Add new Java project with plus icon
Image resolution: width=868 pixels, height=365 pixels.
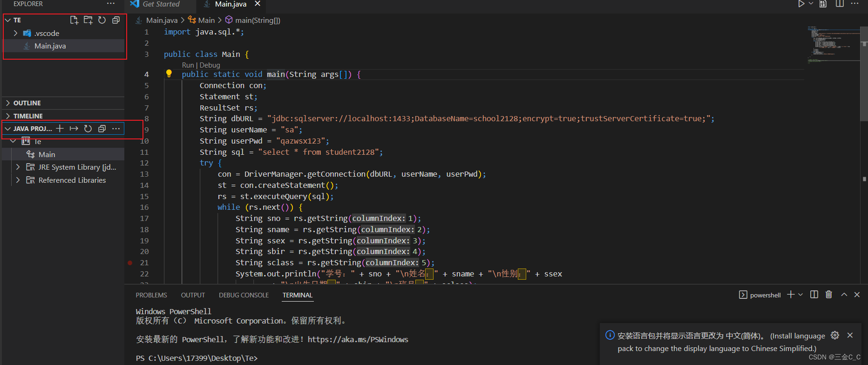60,129
